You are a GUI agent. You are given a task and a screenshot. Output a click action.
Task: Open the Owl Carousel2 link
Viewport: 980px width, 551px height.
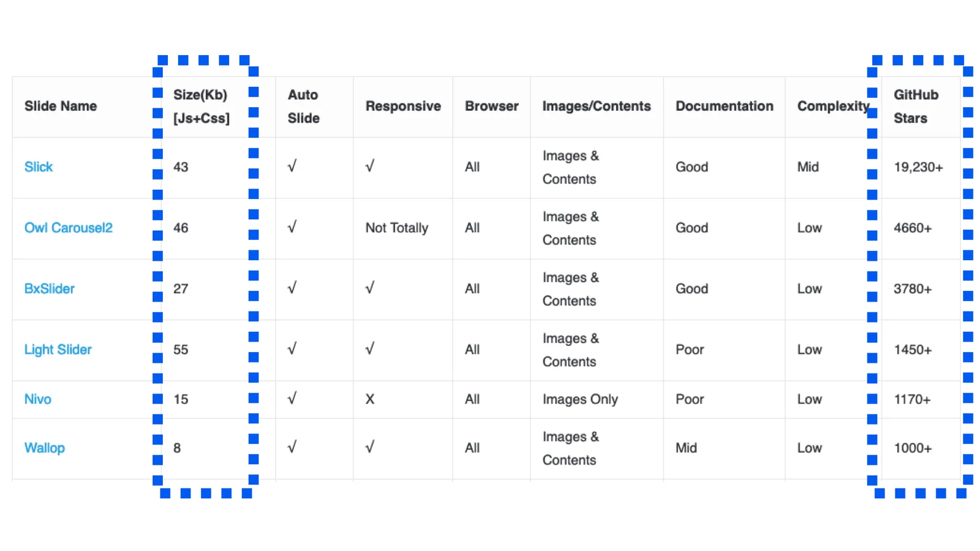(69, 228)
